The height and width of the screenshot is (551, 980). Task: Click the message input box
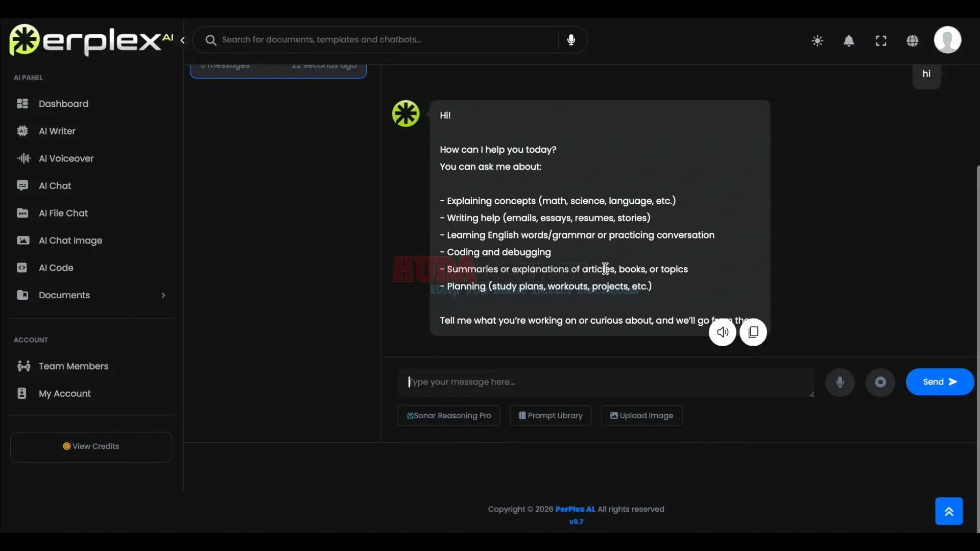click(606, 382)
